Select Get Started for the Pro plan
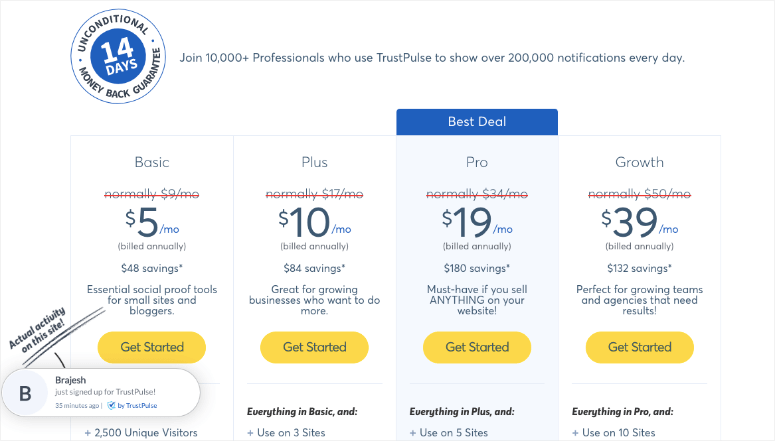 (477, 347)
